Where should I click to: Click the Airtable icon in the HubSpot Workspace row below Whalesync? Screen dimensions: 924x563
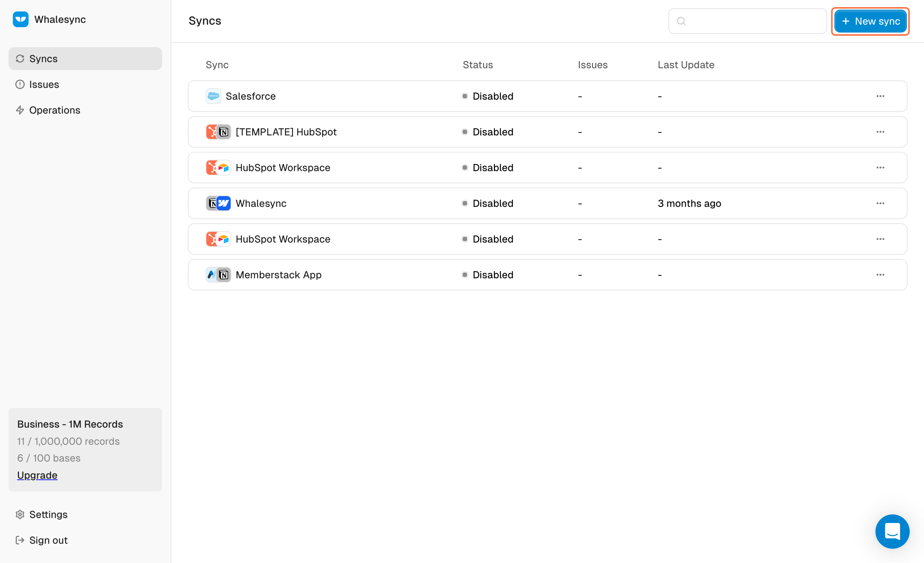coord(224,239)
